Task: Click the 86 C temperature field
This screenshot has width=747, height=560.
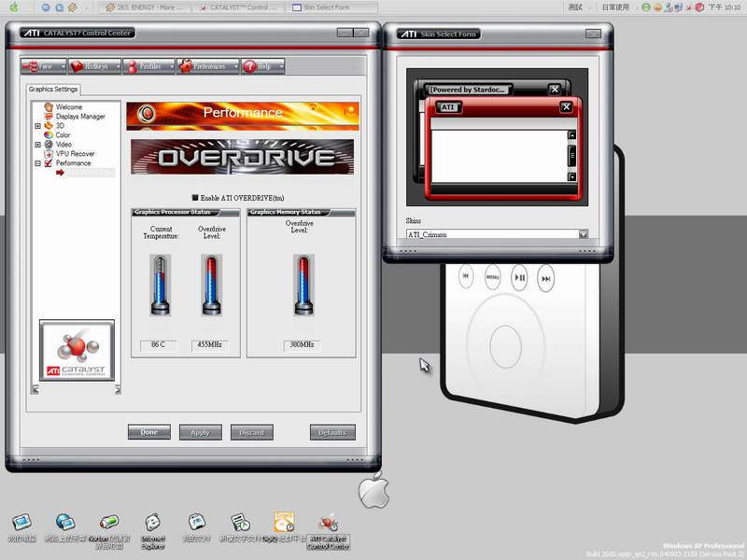Action: (158, 344)
